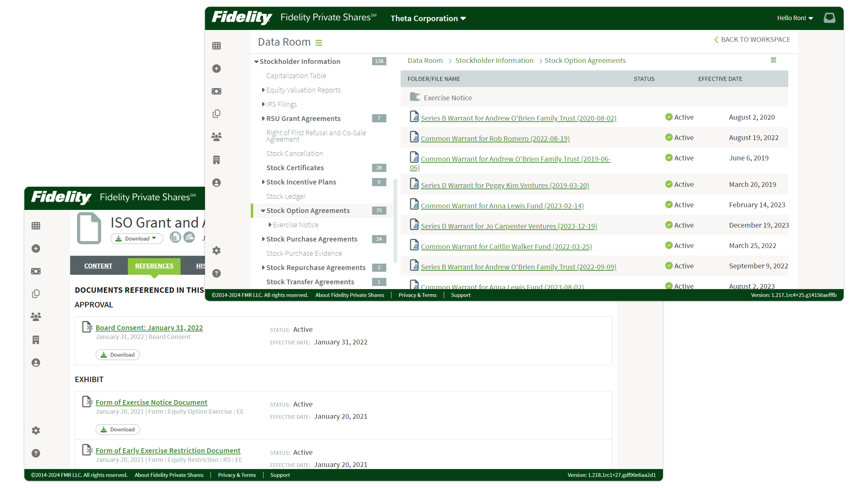Click the cash icon in the Data Room window sidebar
Viewport: 868px width, 488px height.
216,91
